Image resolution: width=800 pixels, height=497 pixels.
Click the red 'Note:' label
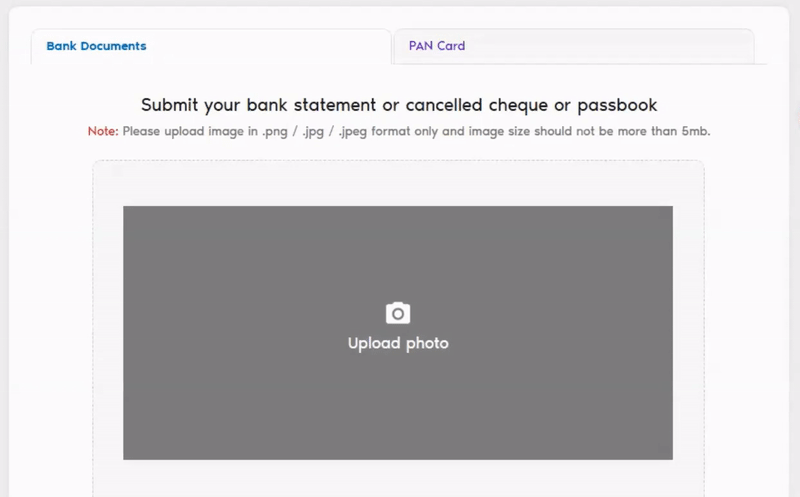(x=103, y=131)
